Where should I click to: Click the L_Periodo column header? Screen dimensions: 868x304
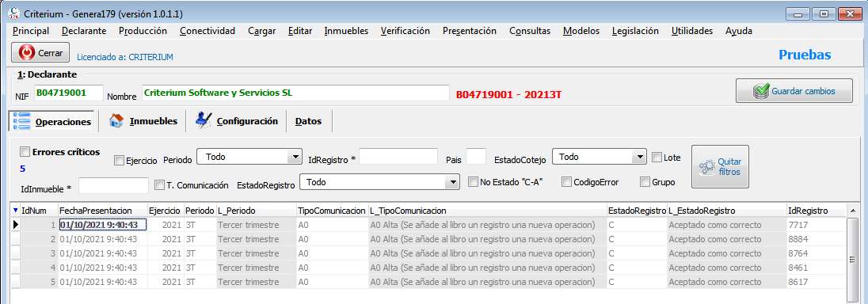257,211
